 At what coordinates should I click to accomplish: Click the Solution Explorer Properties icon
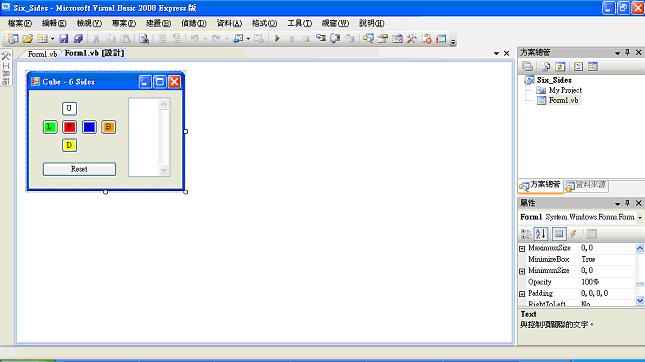pos(527,66)
